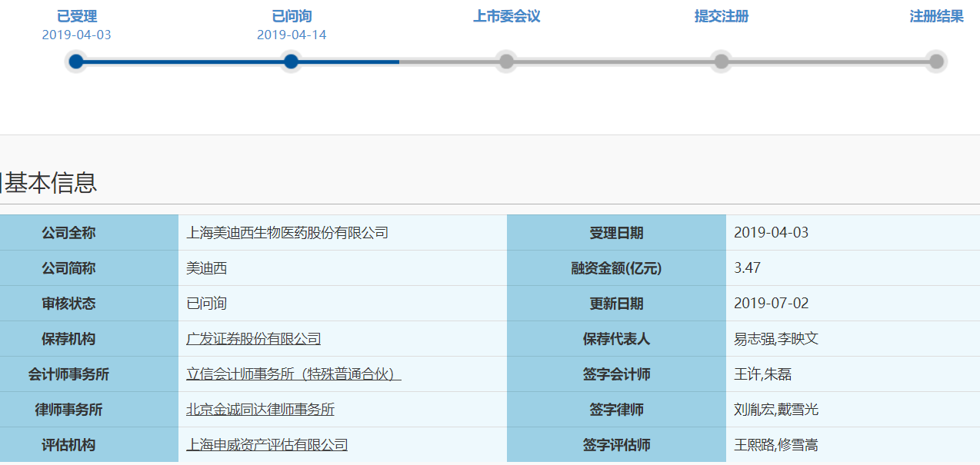The width and height of the screenshot is (980, 465).
Task: Open the 北京金诚同达律师事务所 link
Action: [261, 410]
